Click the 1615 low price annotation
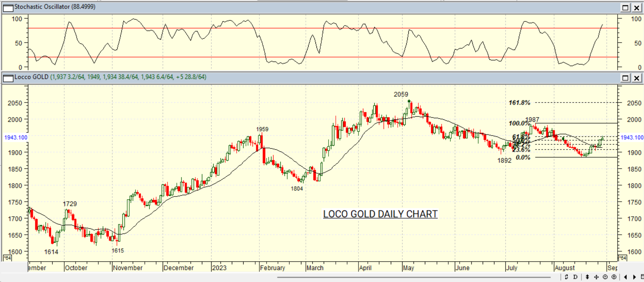The image size is (644, 282). [x=118, y=251]
